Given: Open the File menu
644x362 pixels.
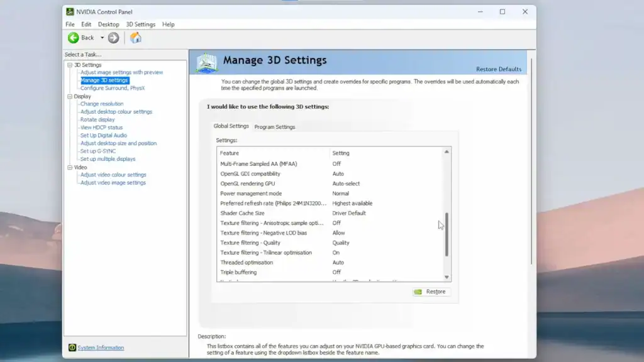Looking at the screenshot, I should 70,25.
